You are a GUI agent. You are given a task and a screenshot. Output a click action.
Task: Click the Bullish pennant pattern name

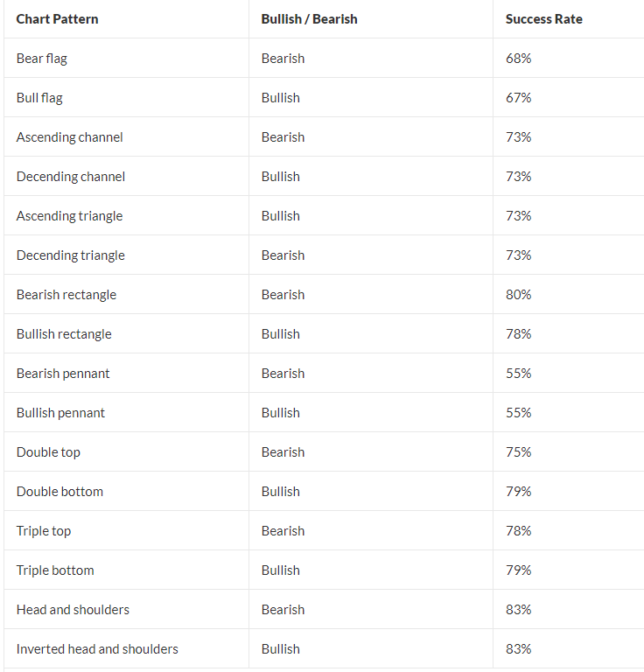[60, 413]
